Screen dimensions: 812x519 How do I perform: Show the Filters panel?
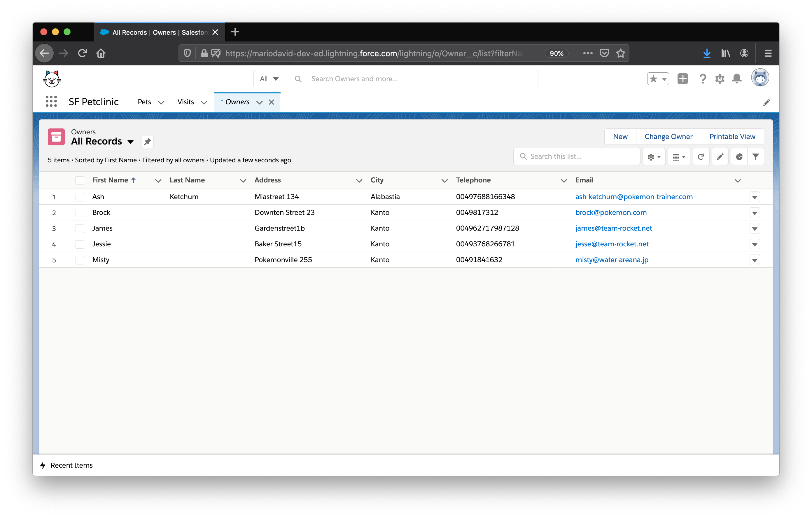click(x=755, y=156)
